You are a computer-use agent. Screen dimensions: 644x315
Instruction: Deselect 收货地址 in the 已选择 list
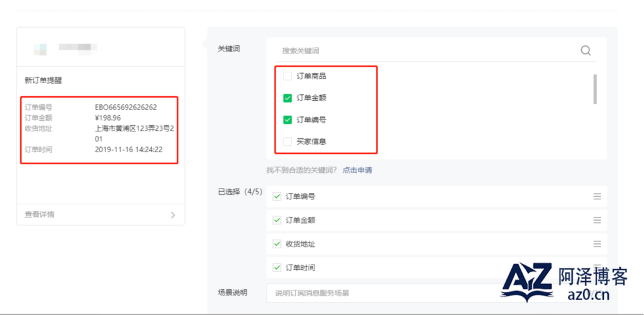coord(277,244)
